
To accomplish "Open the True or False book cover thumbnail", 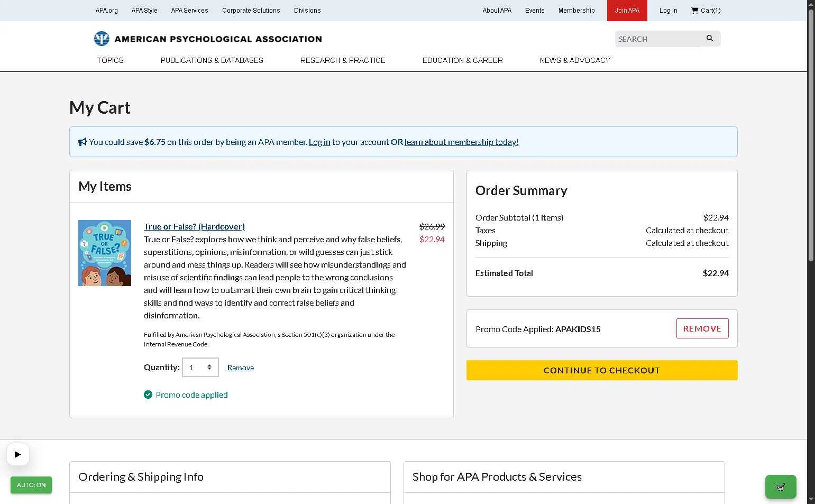I will click(105, 253).
